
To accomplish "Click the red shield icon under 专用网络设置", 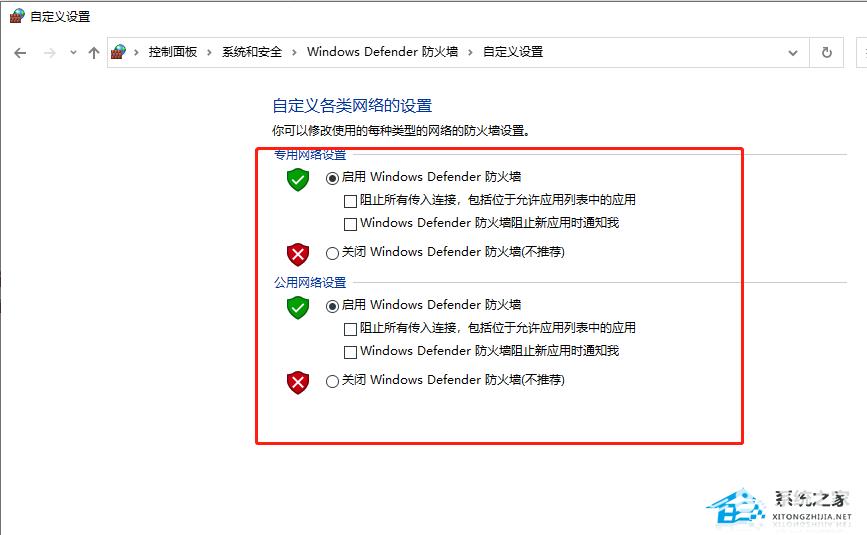I will pyautogui.click(x=297, y=254).
